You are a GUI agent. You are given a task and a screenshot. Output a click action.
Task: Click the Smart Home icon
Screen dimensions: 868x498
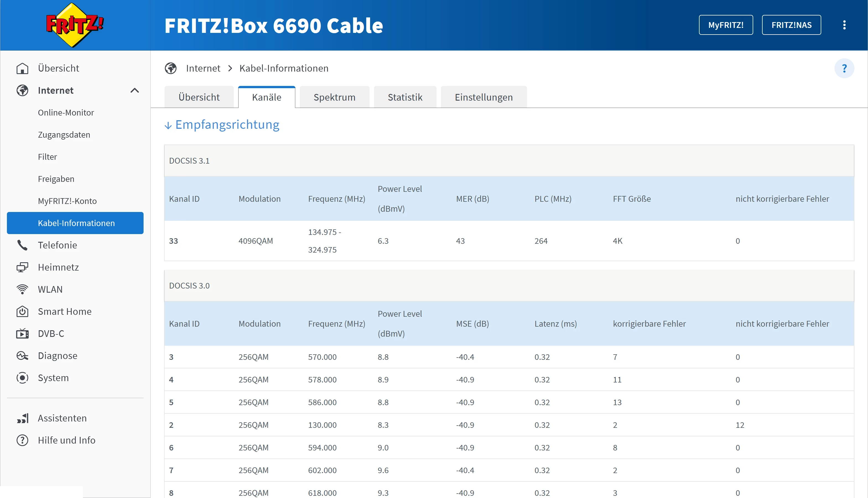pos(22,311)
